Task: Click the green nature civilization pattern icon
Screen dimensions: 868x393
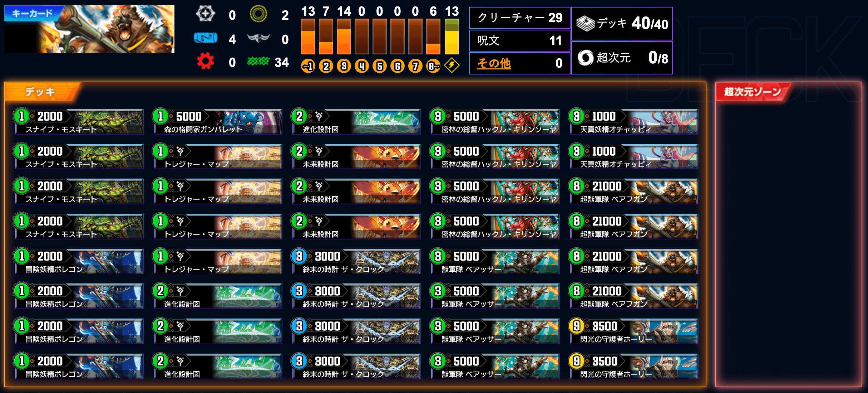Action: click(258, 62)
